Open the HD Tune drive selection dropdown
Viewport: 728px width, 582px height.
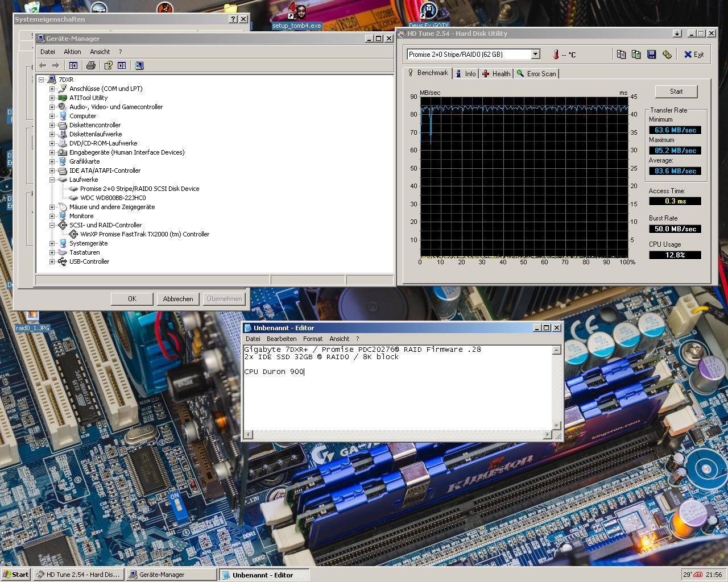tap(535, 54)
